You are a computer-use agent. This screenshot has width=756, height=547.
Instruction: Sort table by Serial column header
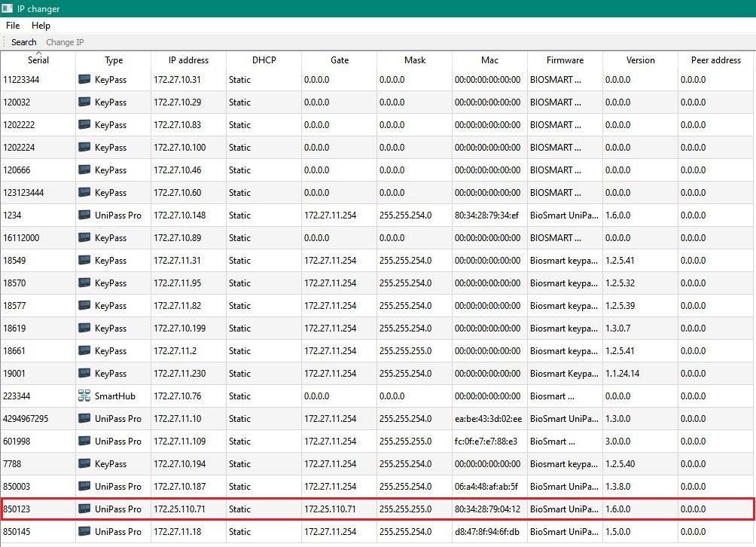pos(38,60)
